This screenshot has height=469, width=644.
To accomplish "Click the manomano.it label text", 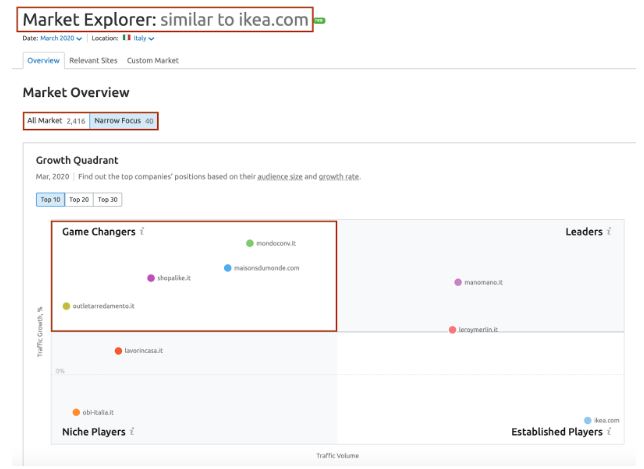I will (x=483, y=282).
